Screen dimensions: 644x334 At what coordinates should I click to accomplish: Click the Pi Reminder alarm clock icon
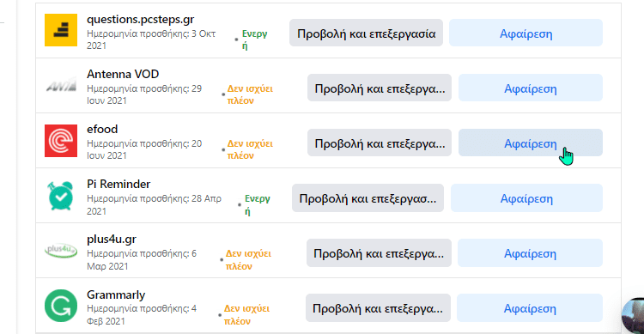click(x=61, y=196)
